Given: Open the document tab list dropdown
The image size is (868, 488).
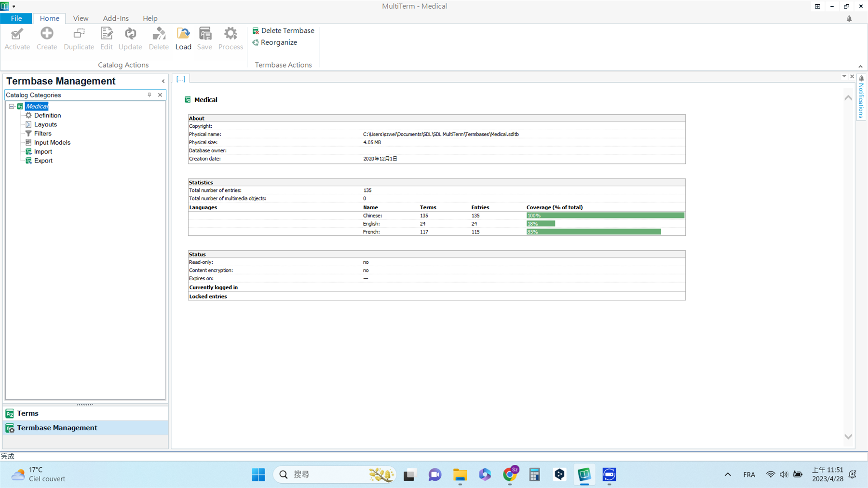Looking at the screenshot, I should pyautogui.click(x=844, y=76).
